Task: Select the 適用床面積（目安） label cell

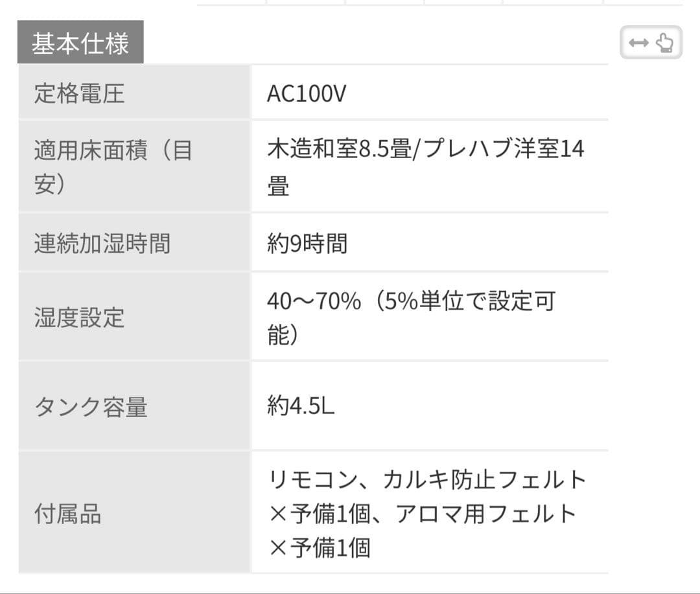Action: click(x=113, y=167)
